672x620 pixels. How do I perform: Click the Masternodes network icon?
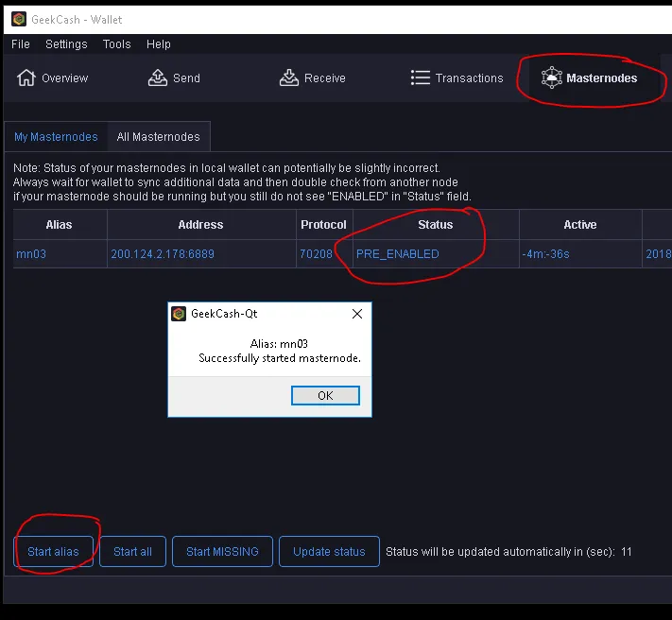tap(552, 77)
